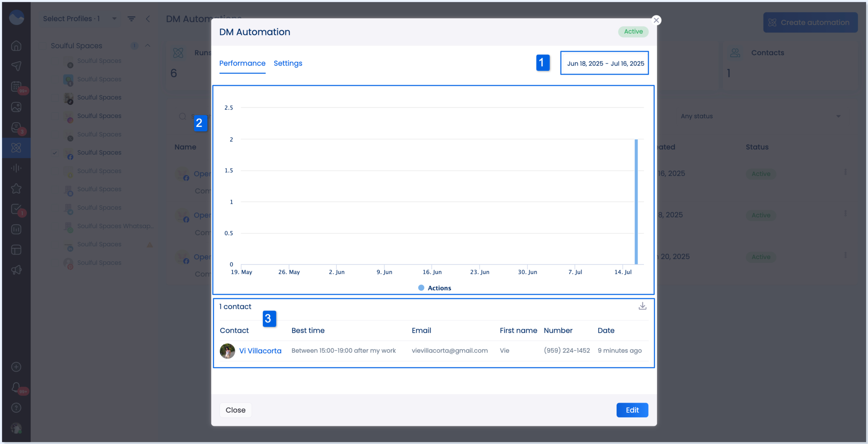Viewport: 868px width, 444px height.
Task: Click the blue bar at 14. Jul in chart
Action: coord(636,202)
